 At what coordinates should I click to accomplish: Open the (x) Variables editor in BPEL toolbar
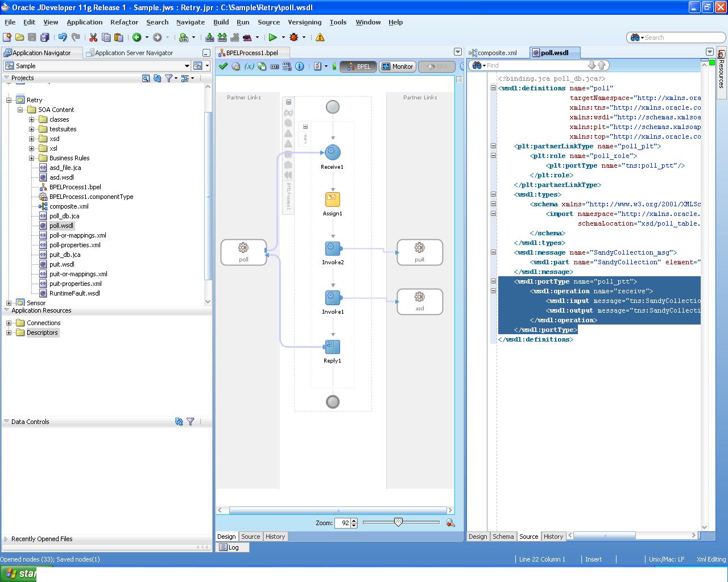pyautogui.click(x=249, y=66)
